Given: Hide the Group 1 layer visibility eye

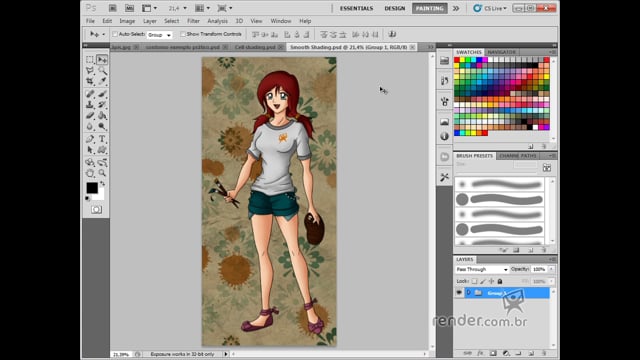Looking at the screenshot, I should tap(459, 293).
